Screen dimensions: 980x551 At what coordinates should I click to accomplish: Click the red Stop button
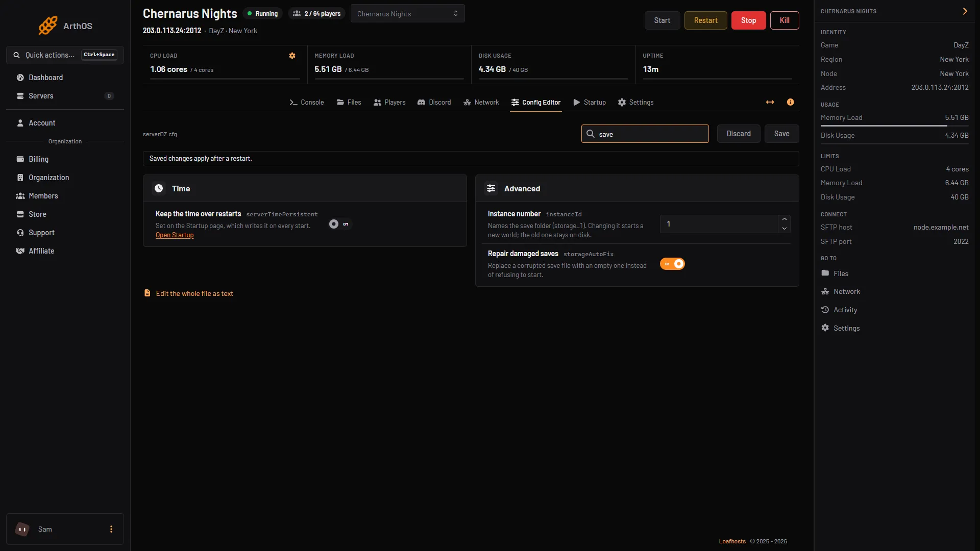pyautogui.click(x=748, y=20)
